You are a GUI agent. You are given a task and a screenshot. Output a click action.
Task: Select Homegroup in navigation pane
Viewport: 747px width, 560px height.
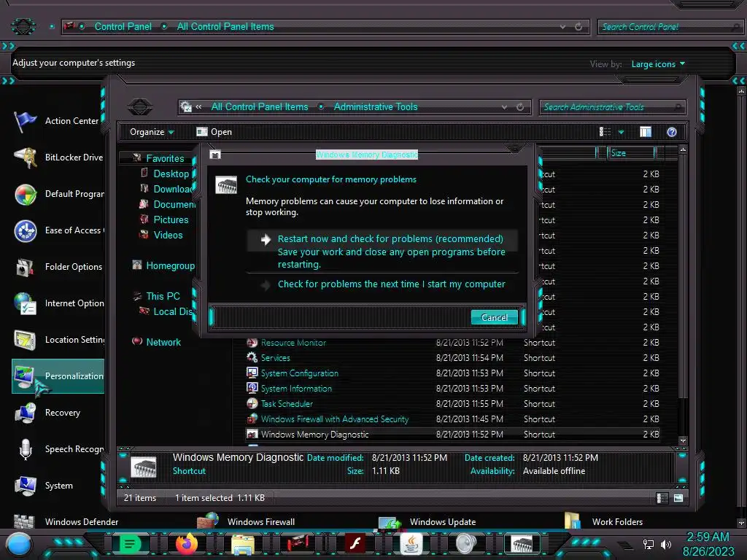170,265
